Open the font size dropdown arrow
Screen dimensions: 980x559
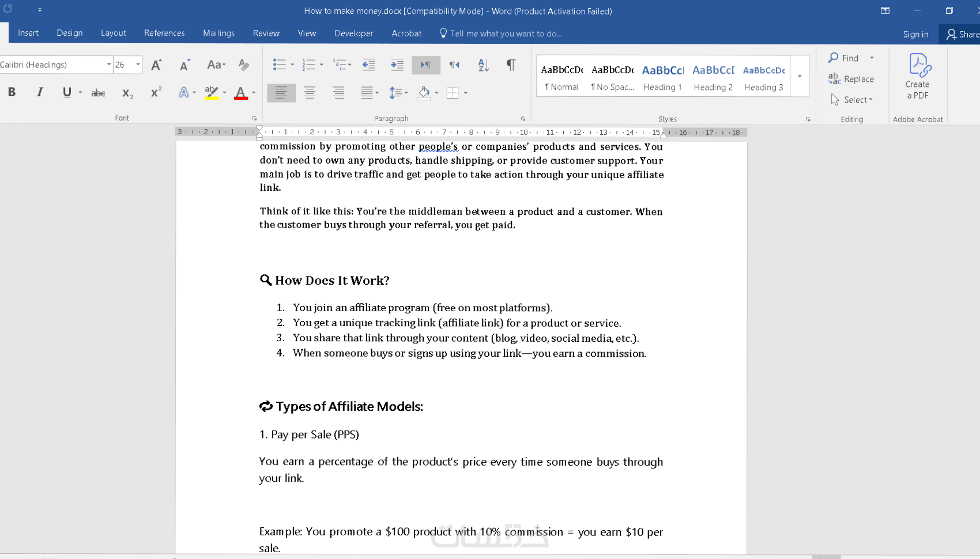coord(138,65)
